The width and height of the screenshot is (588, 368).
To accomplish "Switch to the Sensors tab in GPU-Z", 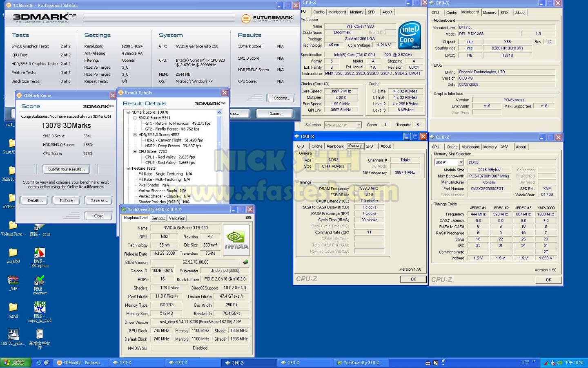I will click(158, 218).
